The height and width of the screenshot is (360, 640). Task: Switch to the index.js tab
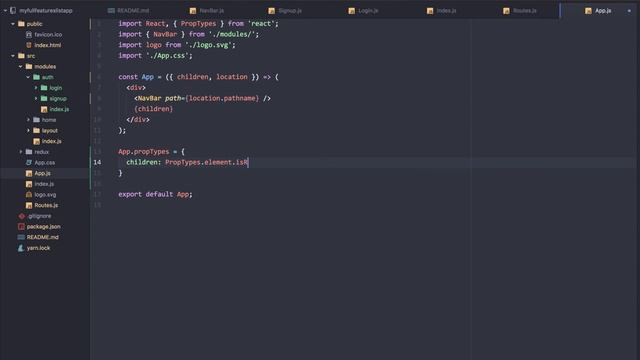[442, 11]
